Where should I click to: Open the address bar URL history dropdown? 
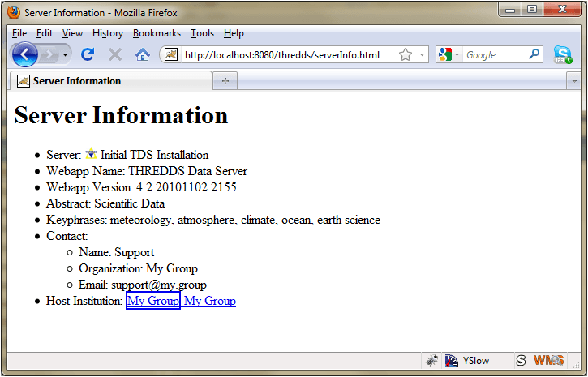[423, 54]
